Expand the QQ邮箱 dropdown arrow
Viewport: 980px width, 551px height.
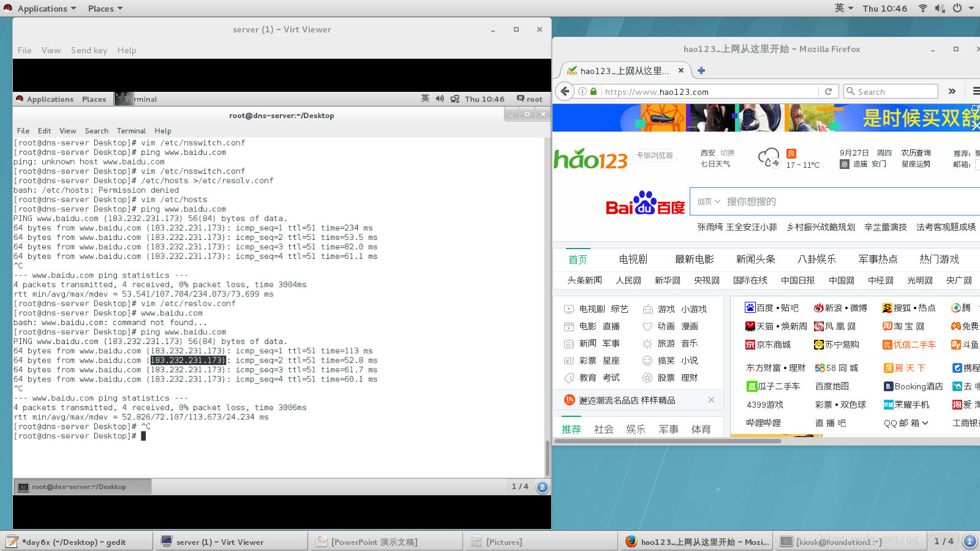click(x=925, y=423)
